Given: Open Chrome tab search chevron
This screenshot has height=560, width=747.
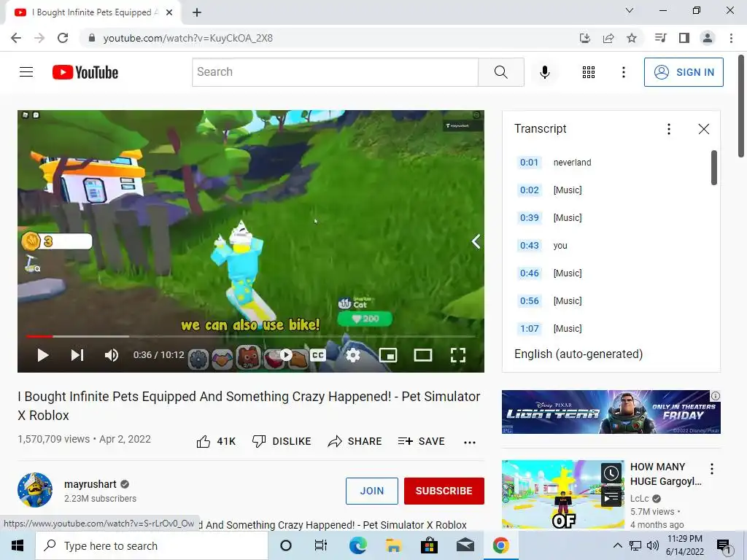Looking at the screenshot, I should 630,10.
